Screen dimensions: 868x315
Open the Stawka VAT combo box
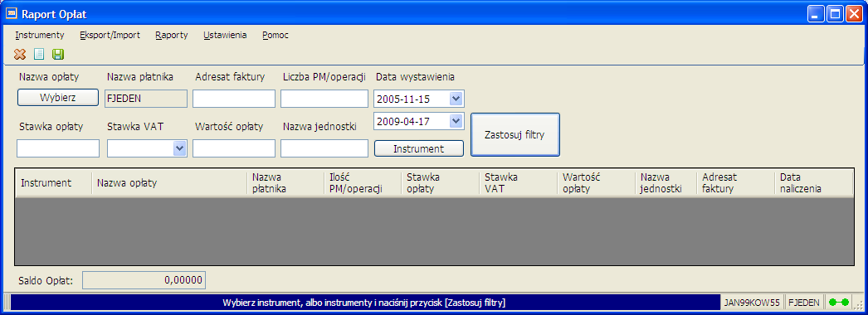pos(147,148)
